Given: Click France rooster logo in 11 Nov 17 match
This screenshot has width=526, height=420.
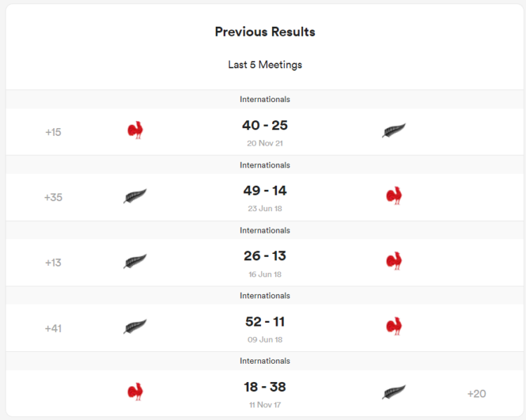Looking at the screenshot, I should click(136, 392).
